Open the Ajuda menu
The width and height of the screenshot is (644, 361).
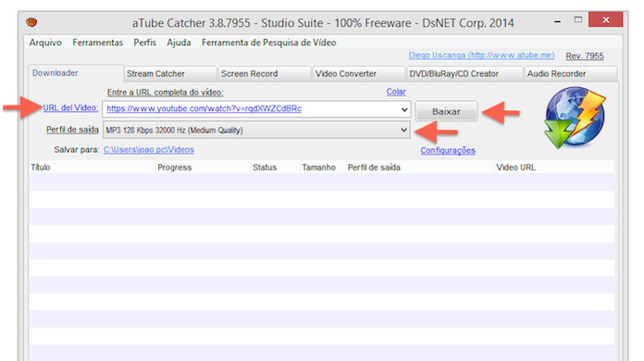[x=179, y=43]
